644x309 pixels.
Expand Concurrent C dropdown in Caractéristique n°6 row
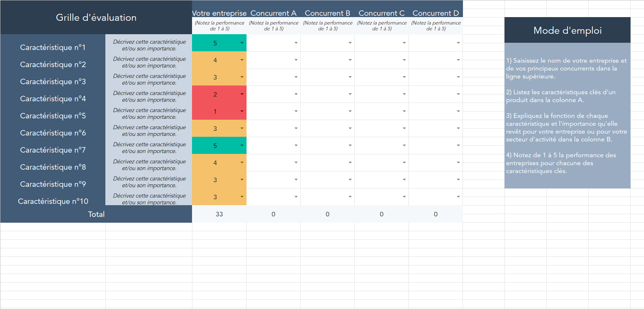pos(404,128)
